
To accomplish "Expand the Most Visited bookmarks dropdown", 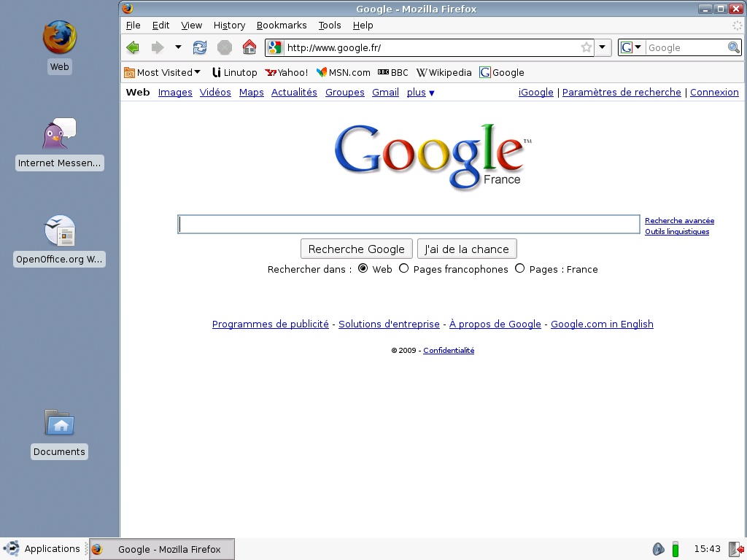I will click(163, 72).
